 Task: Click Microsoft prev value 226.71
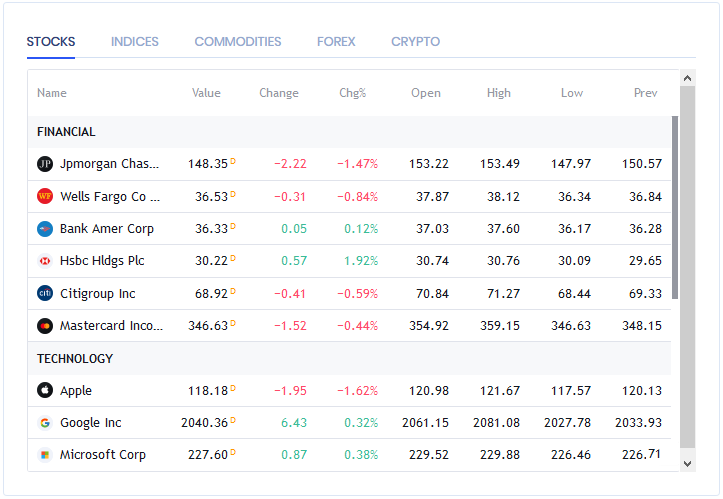tap(641, 455)
